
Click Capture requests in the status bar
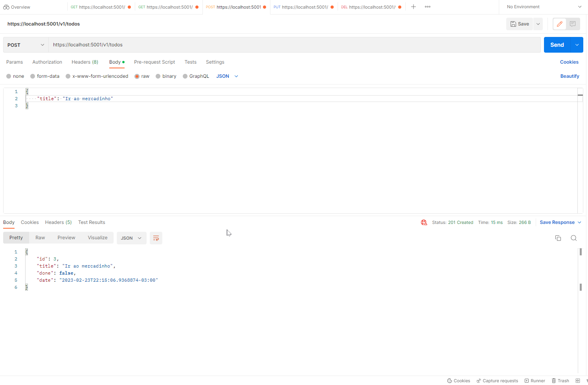(x=497, y=381)
